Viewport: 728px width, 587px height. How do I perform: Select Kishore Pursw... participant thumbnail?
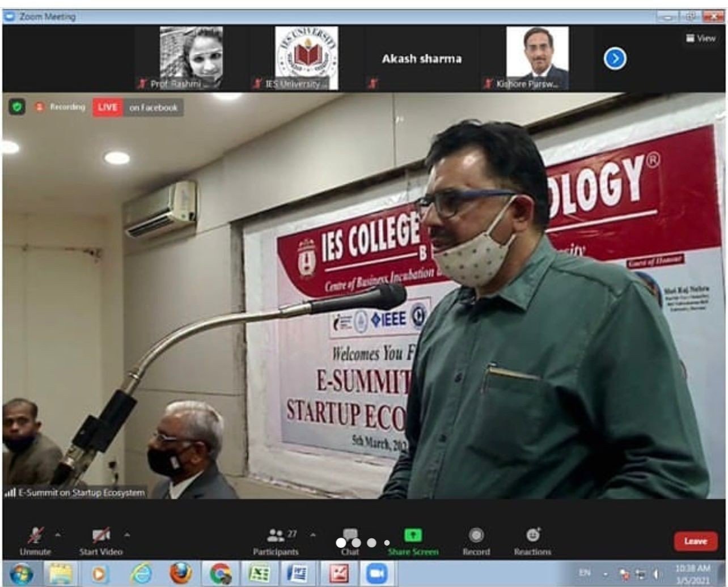click(x=537, y=58)
